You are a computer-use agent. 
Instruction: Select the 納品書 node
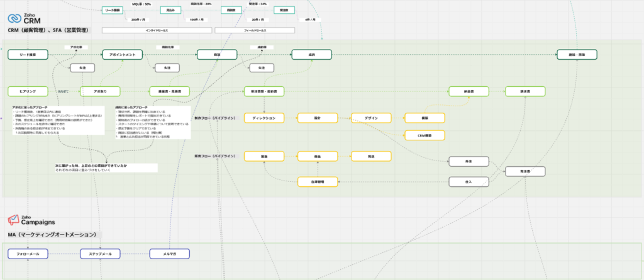pos(468,91)
